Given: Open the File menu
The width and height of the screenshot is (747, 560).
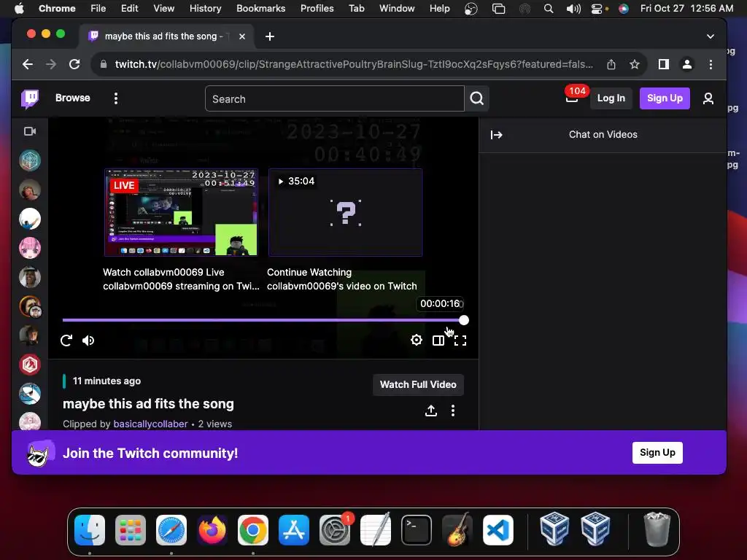Looking at the screenshot, I should (x=98, y=8).
